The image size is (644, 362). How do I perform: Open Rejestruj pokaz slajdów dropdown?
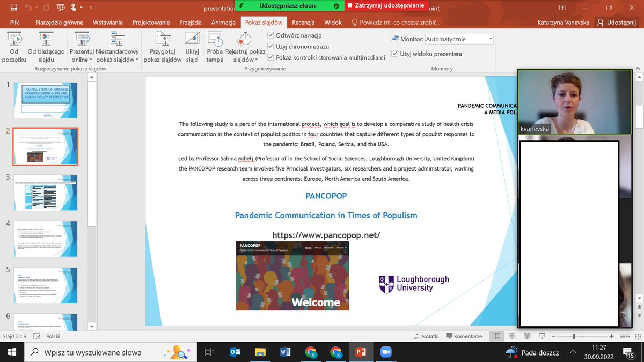(245, 47)
